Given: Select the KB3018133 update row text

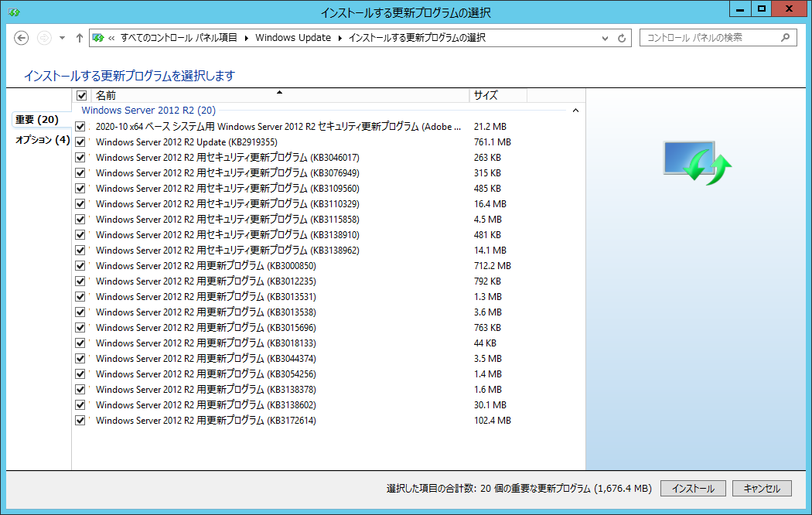Looking at the screenshot, I should (x=206, y=343).
